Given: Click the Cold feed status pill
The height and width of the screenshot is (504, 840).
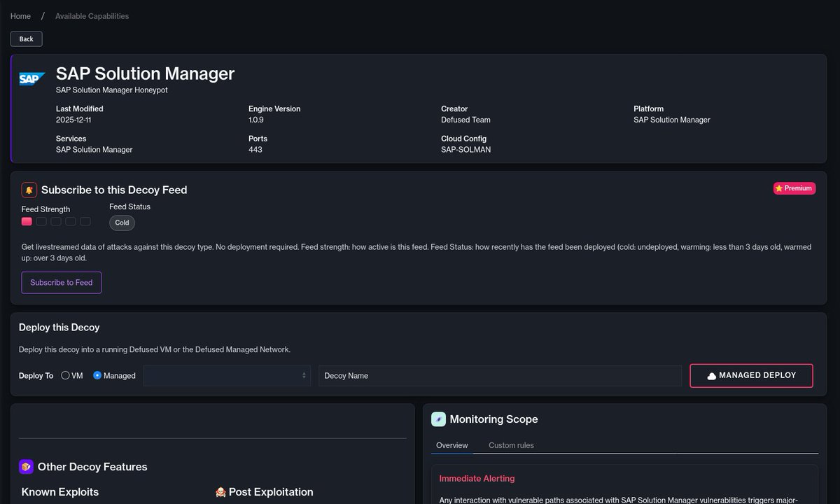Looking at the screenshot, I should tap(122, 223).
